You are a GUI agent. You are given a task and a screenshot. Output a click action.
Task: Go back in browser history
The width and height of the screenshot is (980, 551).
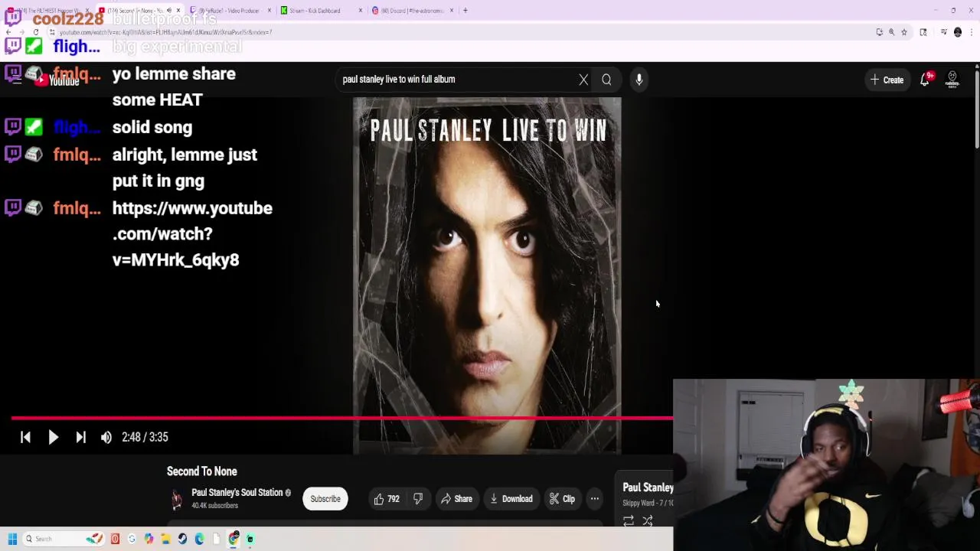[x=8, y=32]
